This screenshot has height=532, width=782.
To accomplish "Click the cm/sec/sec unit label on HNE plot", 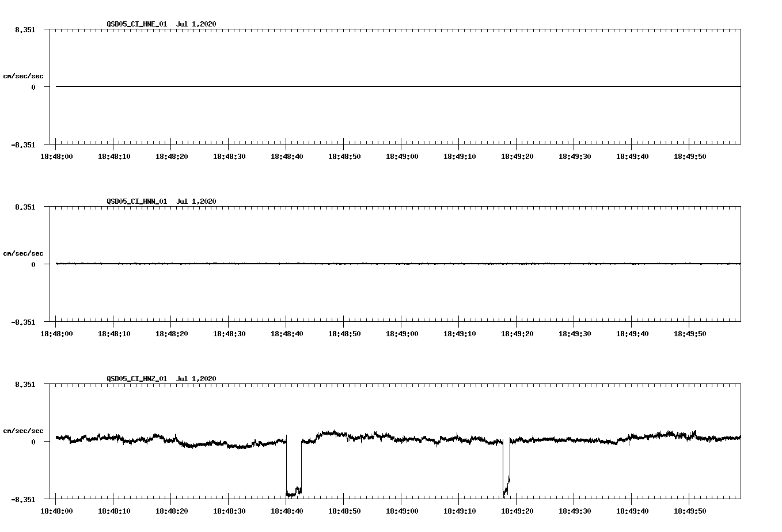I will tap(23, 76).
